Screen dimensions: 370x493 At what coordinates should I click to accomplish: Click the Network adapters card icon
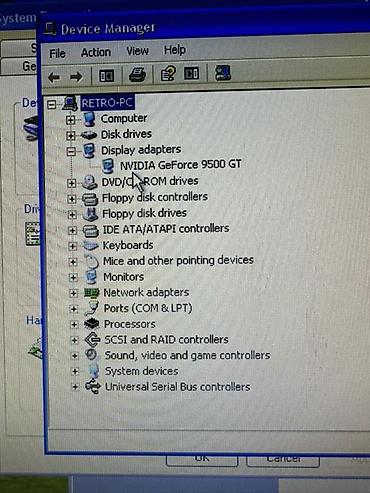pyautogui.click(x=91, y=293)
